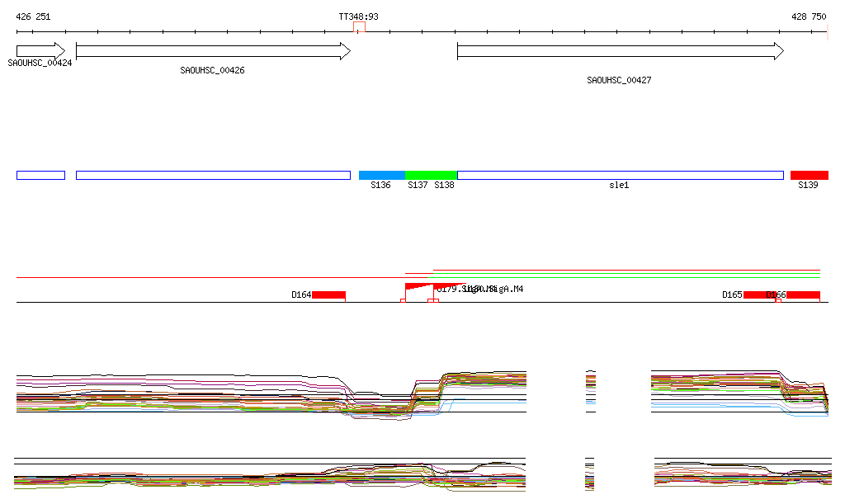Select the red S139 segment bar

[x=809, y=175]
